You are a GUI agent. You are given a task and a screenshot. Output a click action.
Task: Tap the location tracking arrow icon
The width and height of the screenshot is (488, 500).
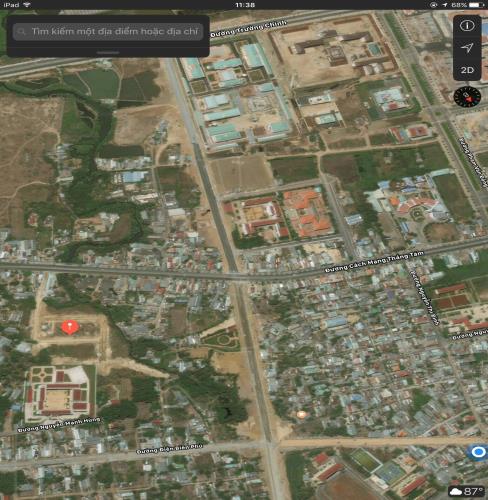click(467, 48)
